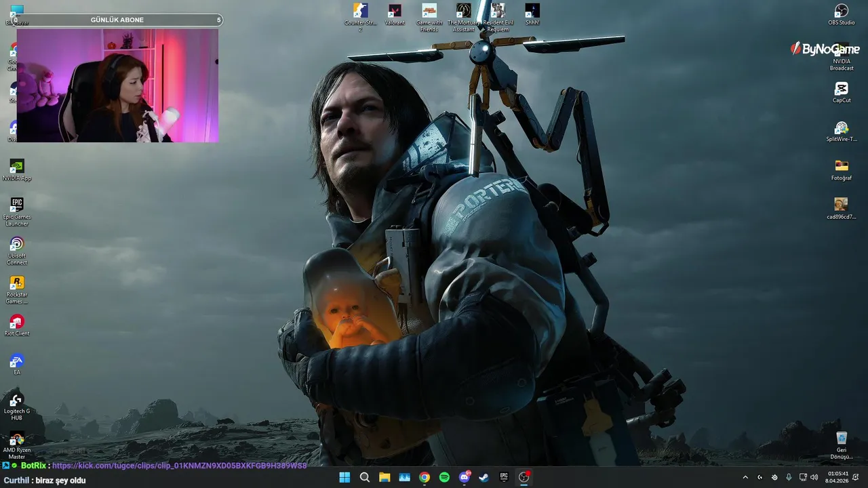Select the SplitWire-T desktop shortcut
The width and height of the screenshot is (868, 488).
(x=842, y=131)
